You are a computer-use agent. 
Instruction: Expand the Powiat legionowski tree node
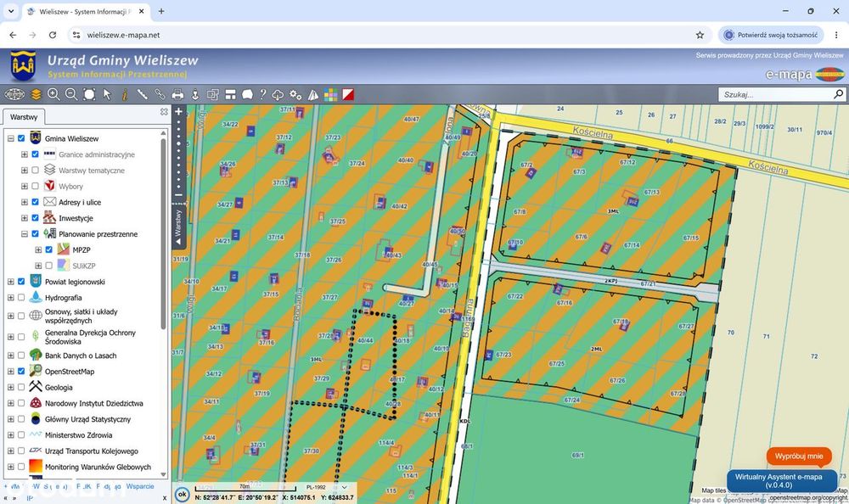coord(10,282)
